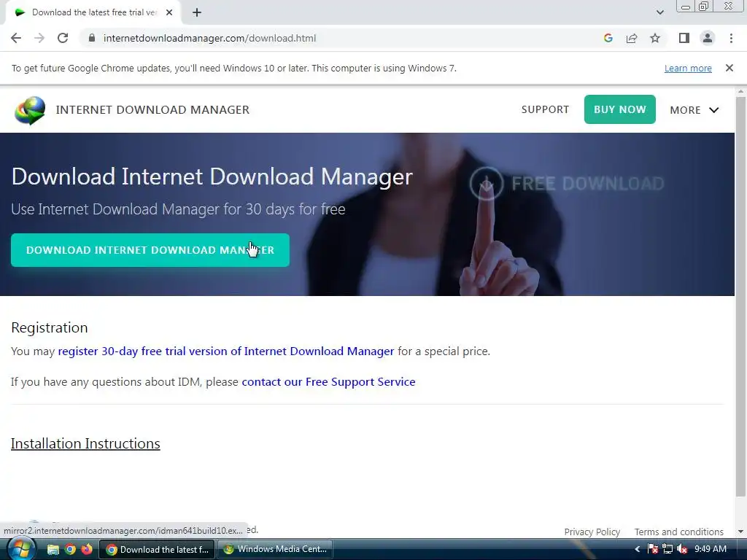The image size is (747, 560).
Task: Show hidden system tray icons arrow
Action: (x=638, y=549)
